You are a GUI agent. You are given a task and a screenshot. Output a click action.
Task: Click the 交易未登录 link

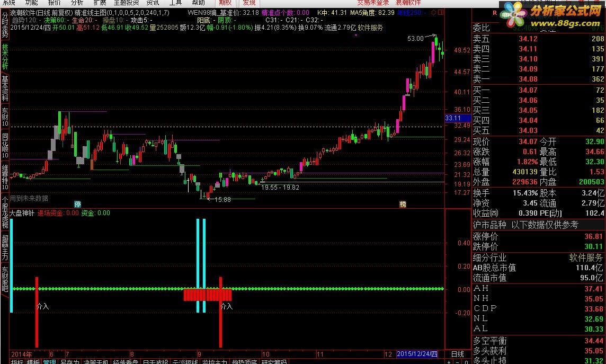pos(372,3)
